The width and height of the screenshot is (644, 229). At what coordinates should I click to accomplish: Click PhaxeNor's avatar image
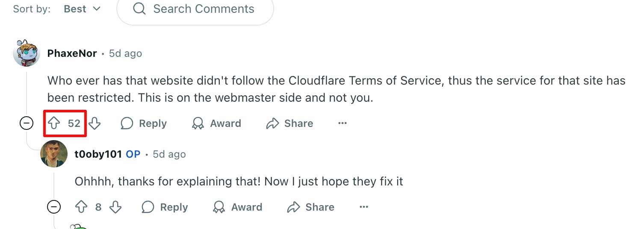[27, 53]
